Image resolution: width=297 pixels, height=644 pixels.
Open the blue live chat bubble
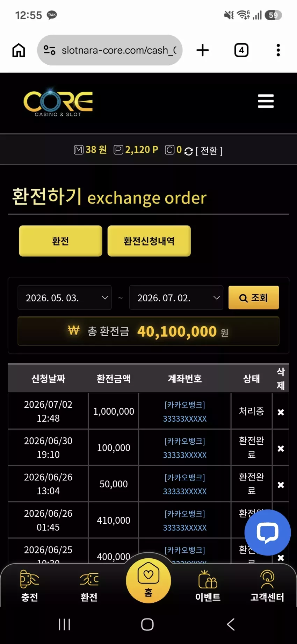pos(268,532)
